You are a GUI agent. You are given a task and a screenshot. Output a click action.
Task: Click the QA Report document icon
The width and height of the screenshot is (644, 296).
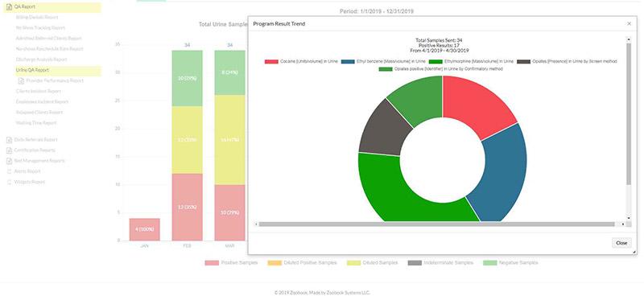[x=9, y=7]
